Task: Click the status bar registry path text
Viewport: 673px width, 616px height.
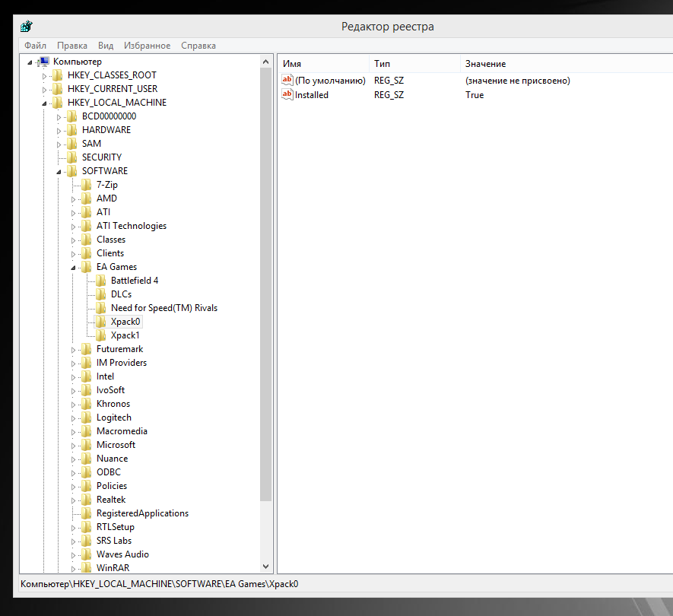Action: pos(159,584)
